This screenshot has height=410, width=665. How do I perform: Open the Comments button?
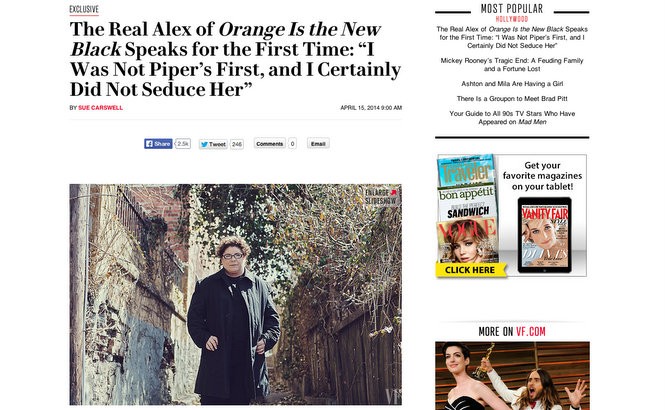[x=270, y=144]
